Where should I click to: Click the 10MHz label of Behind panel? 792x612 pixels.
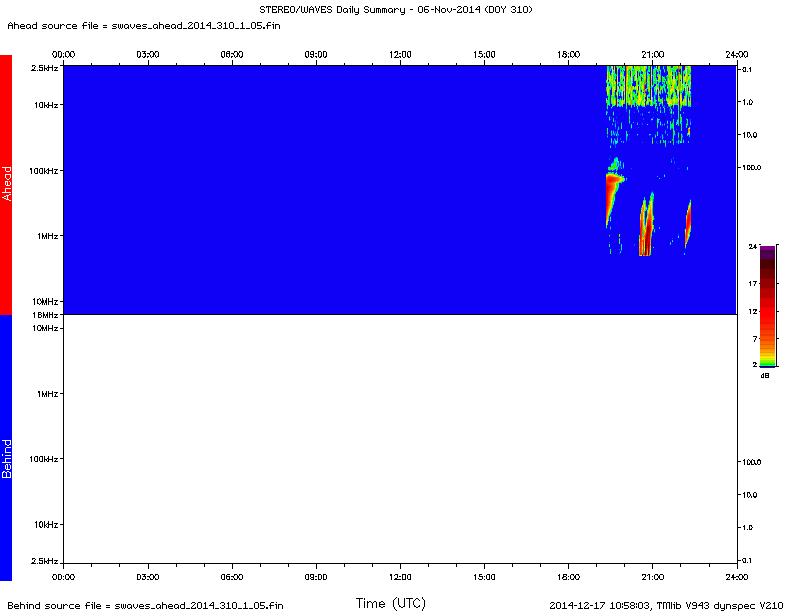(x=45, y=328)
